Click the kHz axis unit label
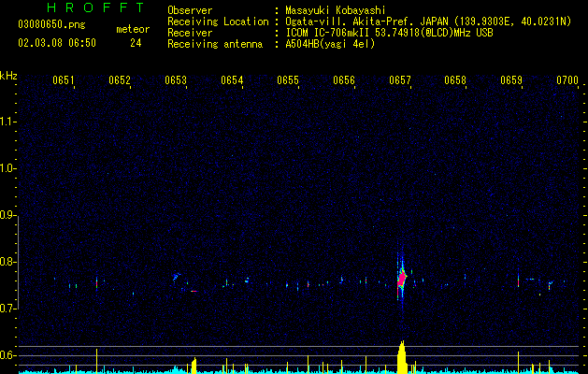This screenshot has width=588, height=374. [x=8, y=76]
